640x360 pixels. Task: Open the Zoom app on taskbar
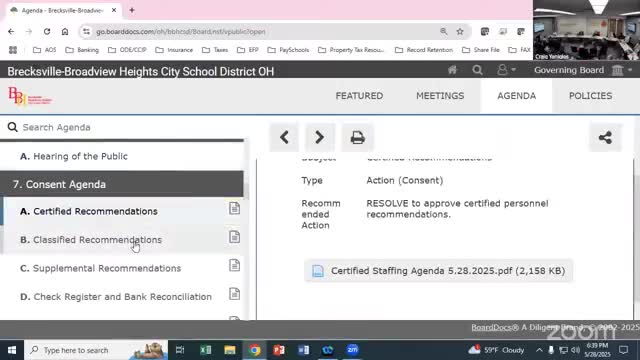pyautogui.click(x=352, y=350)
